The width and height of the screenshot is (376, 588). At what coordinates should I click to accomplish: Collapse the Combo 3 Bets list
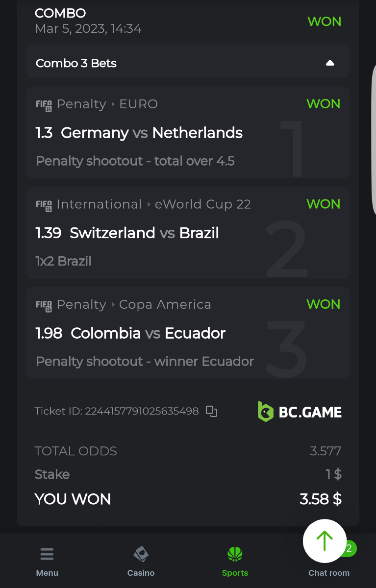pos(330,63)
